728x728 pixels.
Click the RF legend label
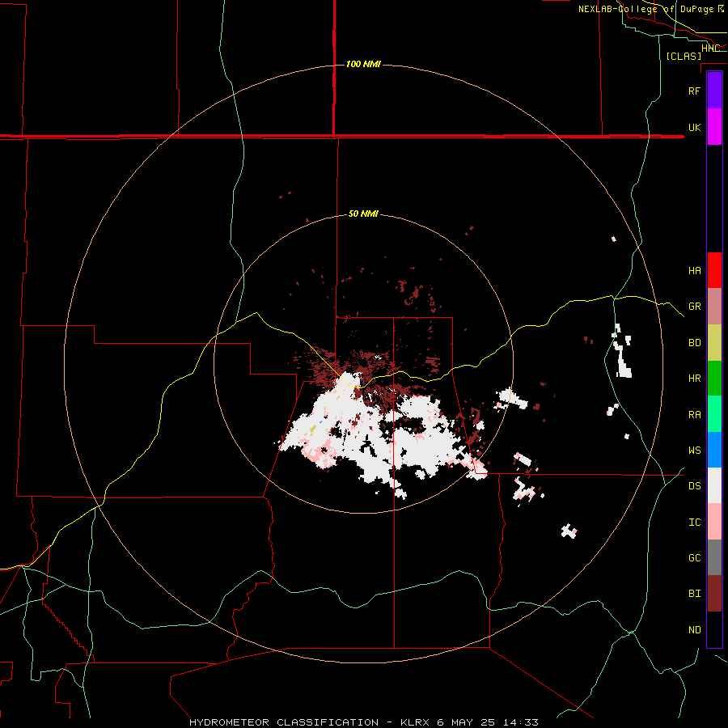694,91
